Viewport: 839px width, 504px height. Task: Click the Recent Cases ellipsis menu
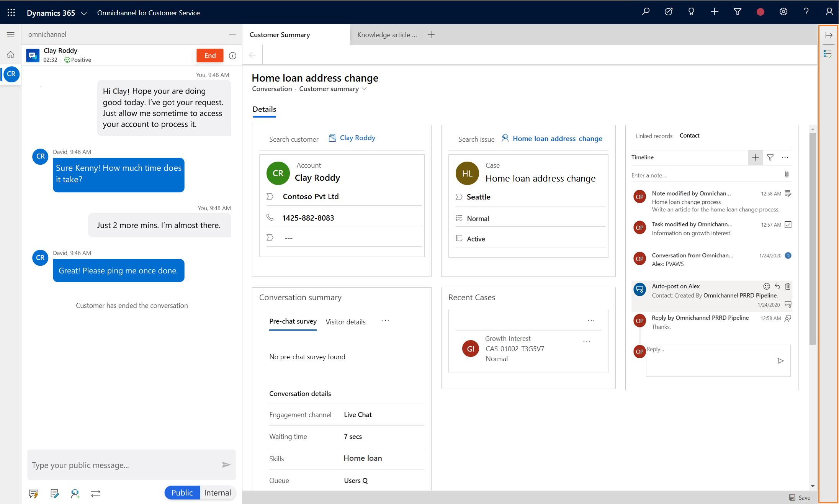[592, 321]
